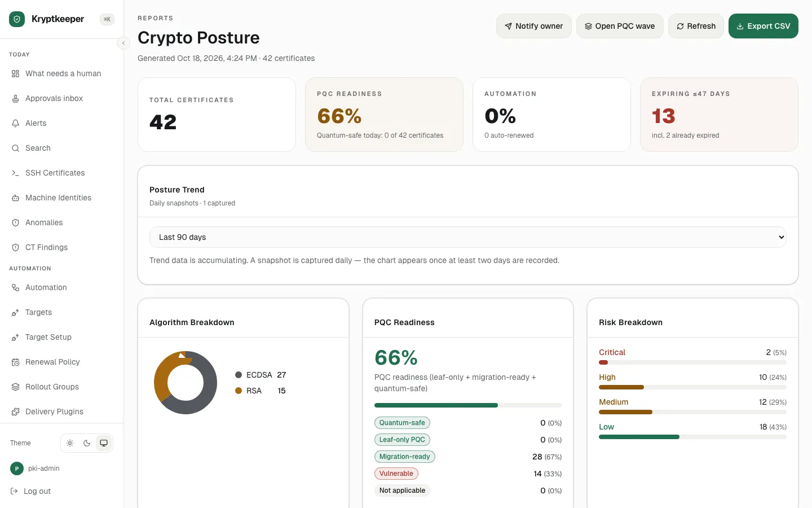This screenshot has width=812, height=508.
Task: Collapse the sidebar with the chevron button
Action: tap(123, 43)
